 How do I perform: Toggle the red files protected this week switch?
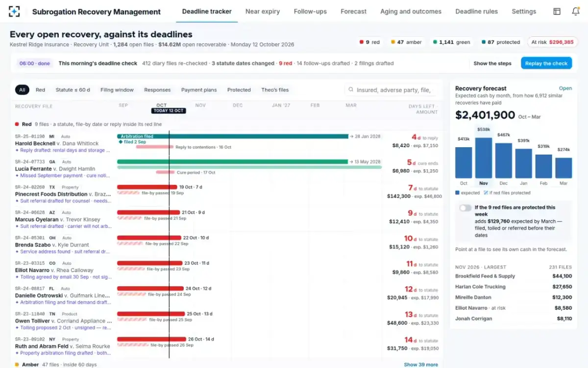pyautogui.click(x=465, y=208)
